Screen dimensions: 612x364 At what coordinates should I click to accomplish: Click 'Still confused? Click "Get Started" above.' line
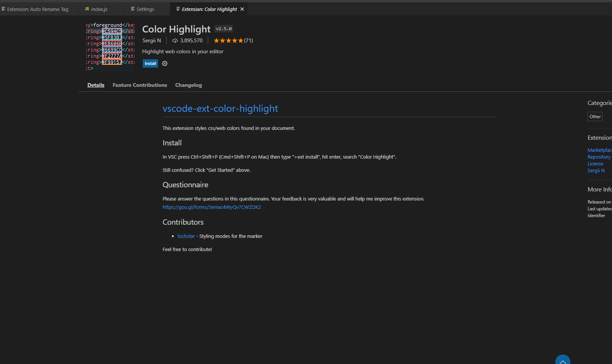[206, 170]
